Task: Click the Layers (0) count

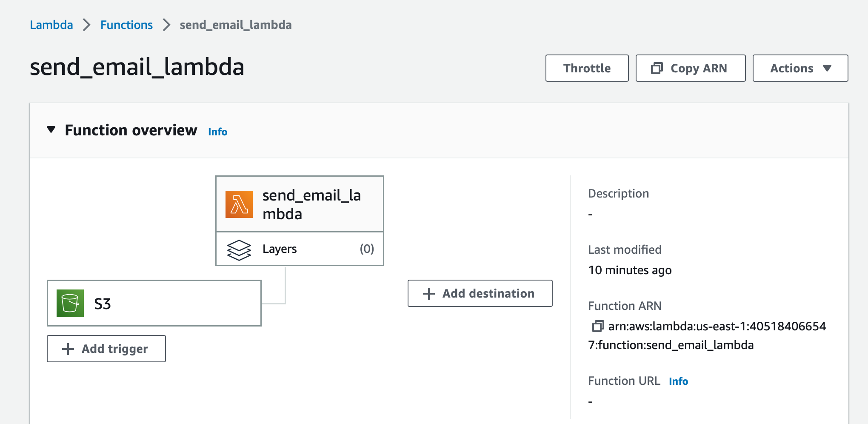Action: tap(367, 249)
